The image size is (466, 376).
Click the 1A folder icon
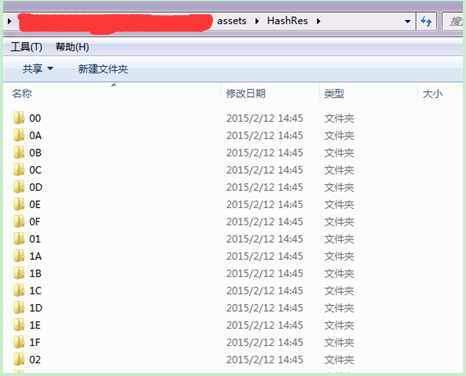click(x=19, y=256)
